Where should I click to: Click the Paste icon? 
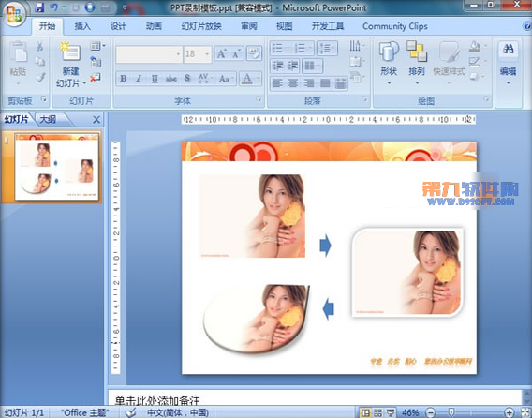point(19,52)
